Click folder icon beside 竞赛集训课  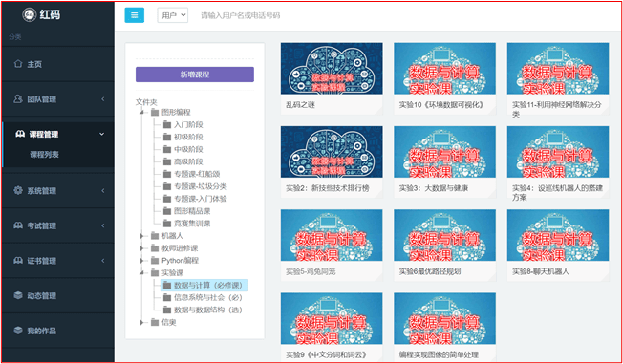[167, 224]
